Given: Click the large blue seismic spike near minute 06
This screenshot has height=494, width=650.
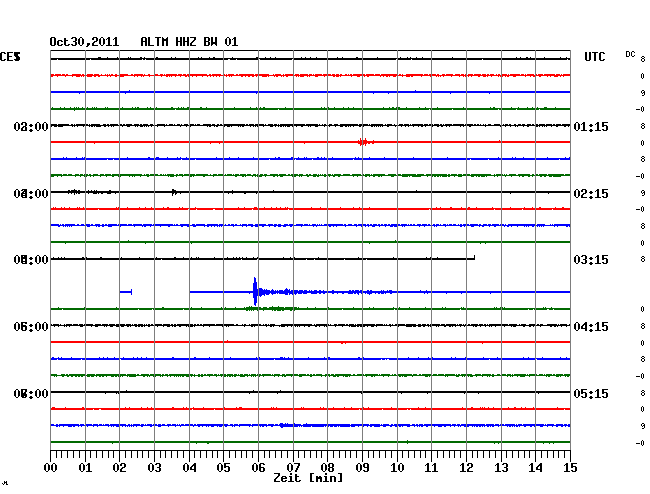Looking at the screenshot, I should pyautogui.click(x=255, y=292).
